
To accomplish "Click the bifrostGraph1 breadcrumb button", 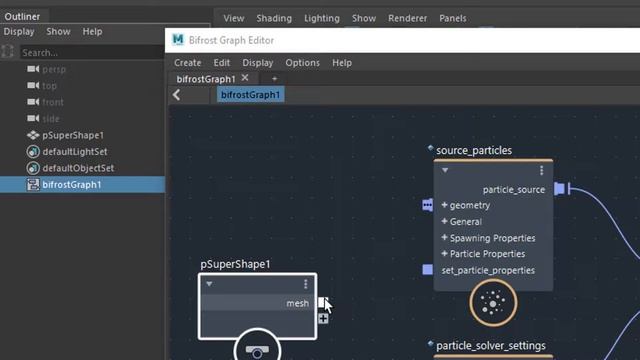I will point(251,95).
